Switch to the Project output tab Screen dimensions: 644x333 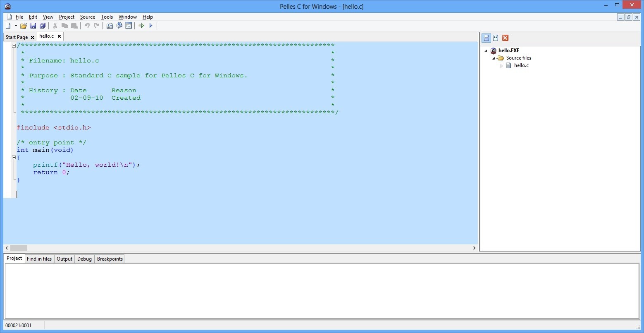pos(14,258)
